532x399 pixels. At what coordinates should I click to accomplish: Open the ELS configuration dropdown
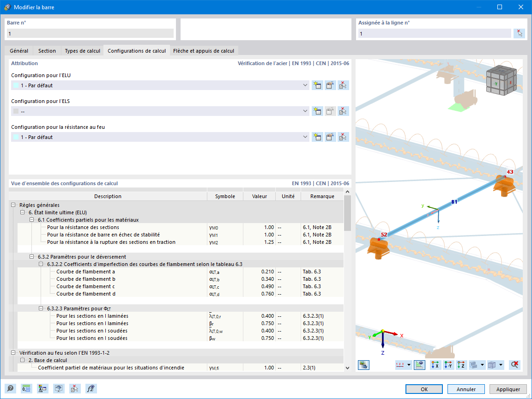[x=305, y=111]
